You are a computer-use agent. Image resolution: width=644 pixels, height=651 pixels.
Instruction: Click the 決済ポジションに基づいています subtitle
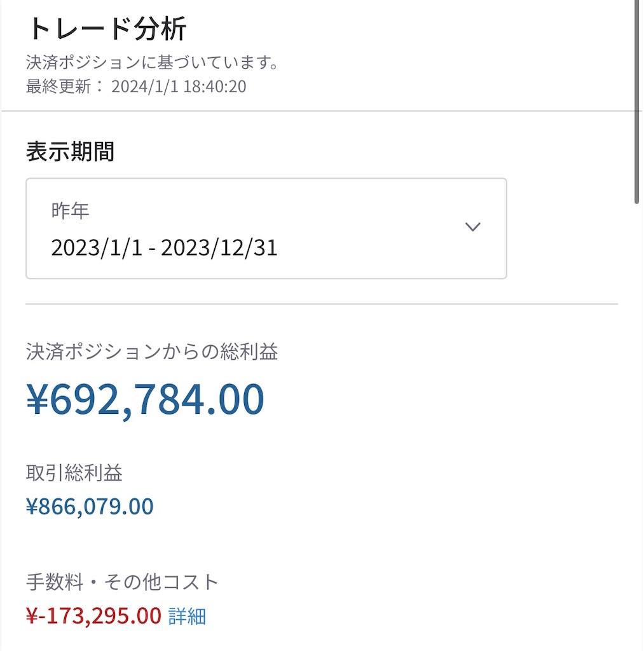(x=152, y=62)
